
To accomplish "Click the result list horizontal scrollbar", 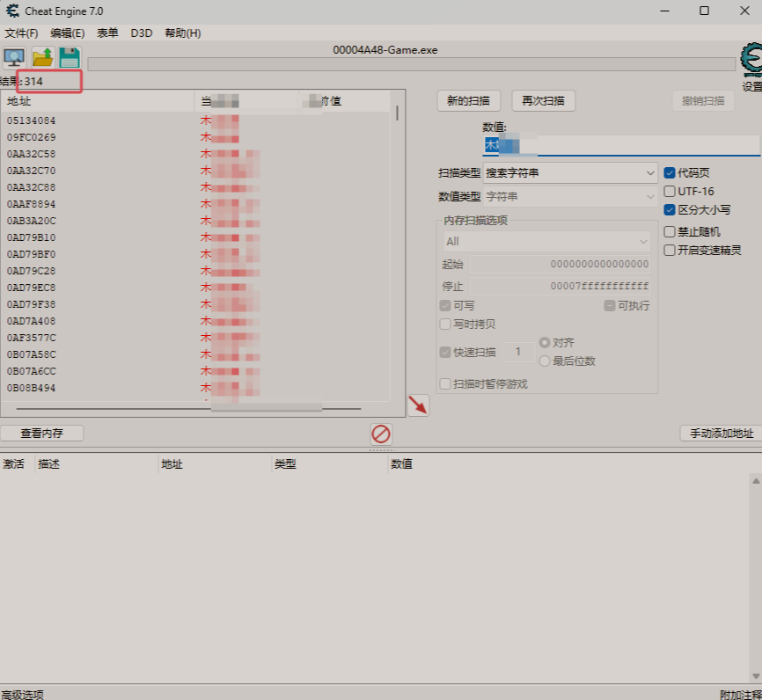I will pos(188,409).
